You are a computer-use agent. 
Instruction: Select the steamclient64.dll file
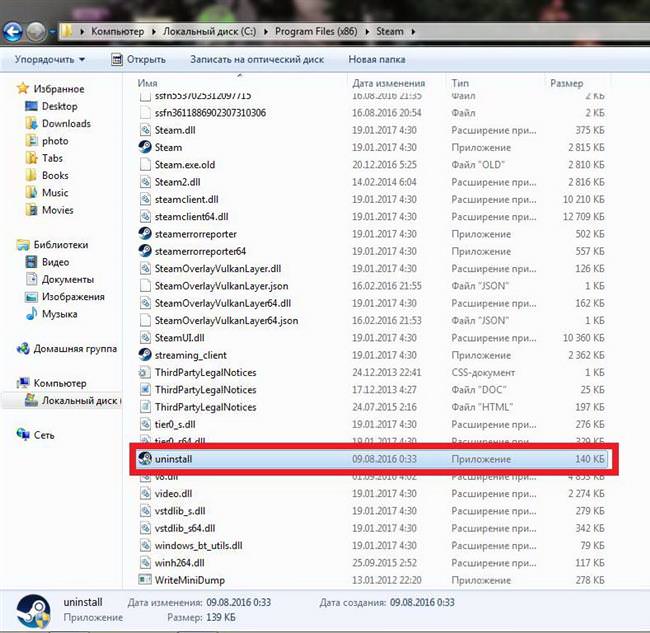(371, 217)
